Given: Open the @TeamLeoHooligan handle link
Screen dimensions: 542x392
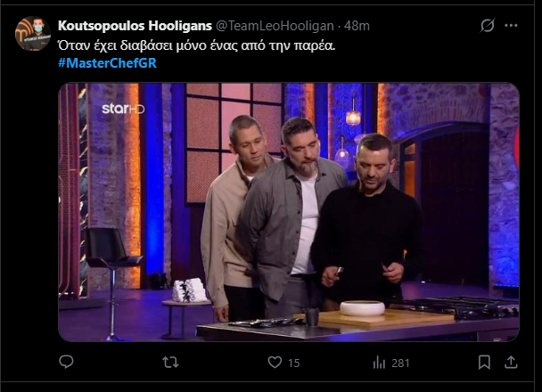Looking at the screenshot, I should (x=275, y=26).
